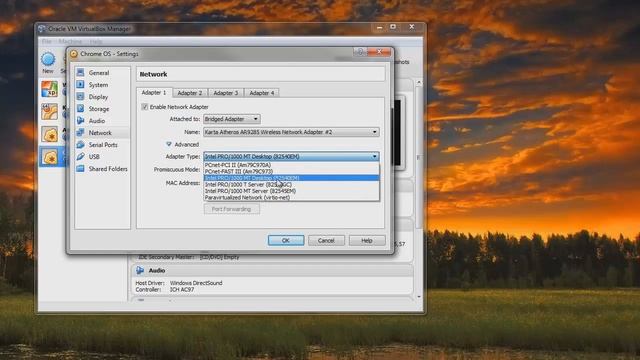Confirm settings with OK button
Image resolution: width=640 pixels, height=360 pixels.
coord(286,240)
